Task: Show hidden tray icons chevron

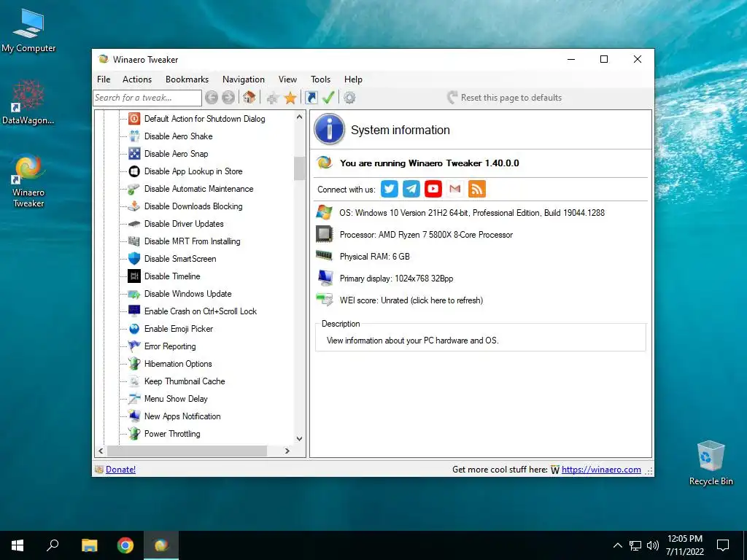Action: 617,545
